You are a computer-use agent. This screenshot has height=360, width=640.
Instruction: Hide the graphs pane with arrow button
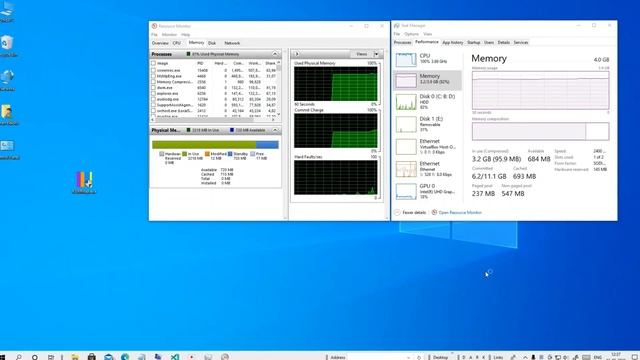coord(297,54)
